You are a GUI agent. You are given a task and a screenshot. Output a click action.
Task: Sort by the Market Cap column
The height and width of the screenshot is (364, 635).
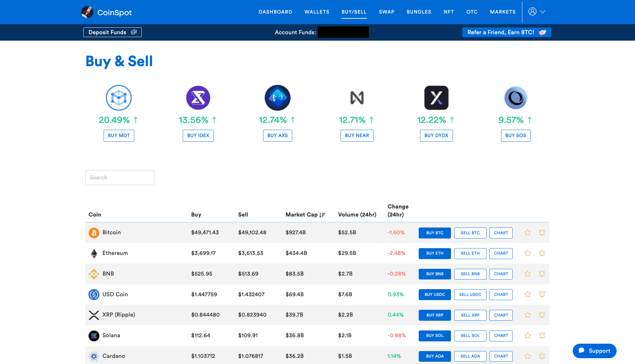coord(305,215)
